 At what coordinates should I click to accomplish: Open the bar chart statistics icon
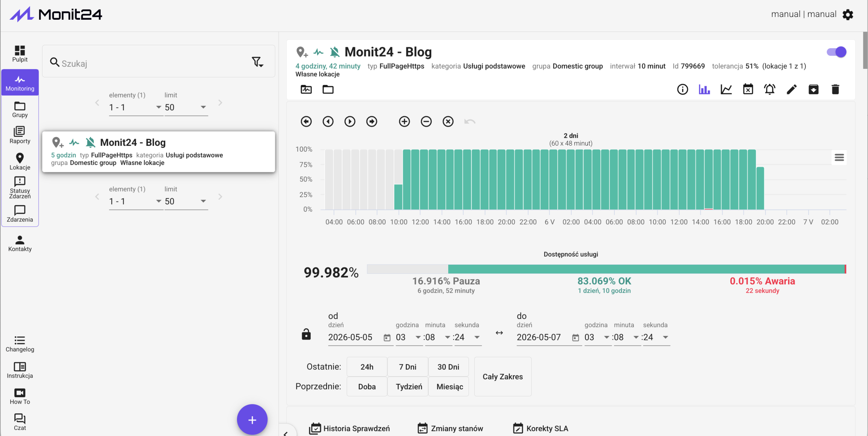[x=704, y=90]
